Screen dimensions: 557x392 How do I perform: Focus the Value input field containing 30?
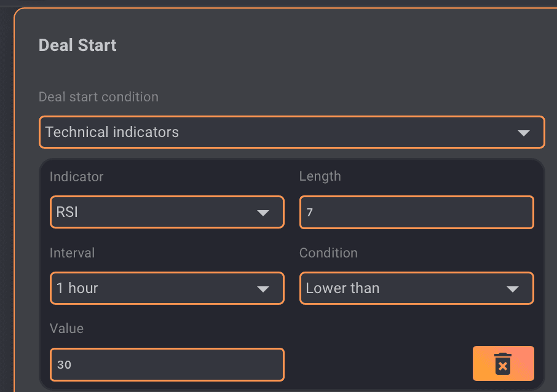(167, 364)
